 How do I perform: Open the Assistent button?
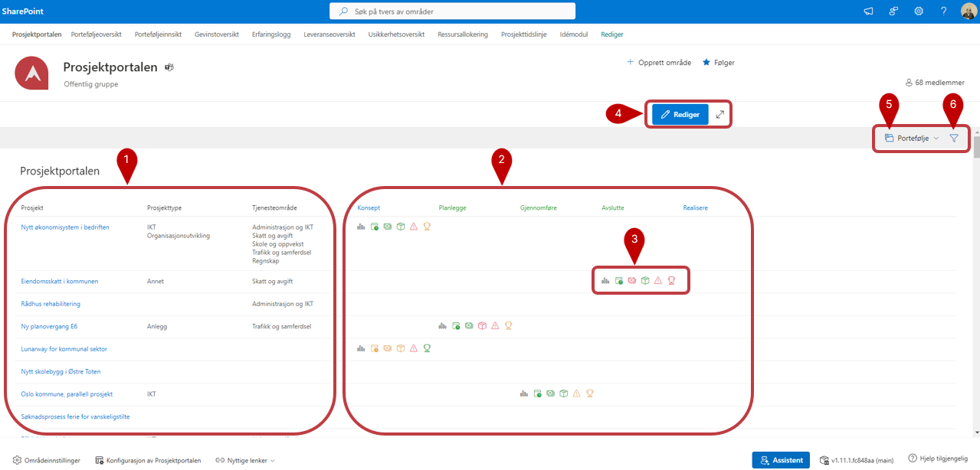(781, 460)
